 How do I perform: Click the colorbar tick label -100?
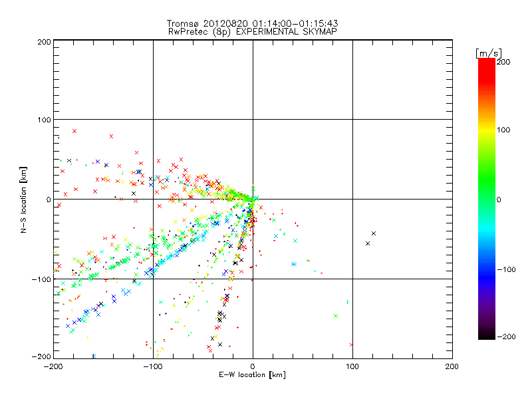pyautogui.click(x=506, y=270)
